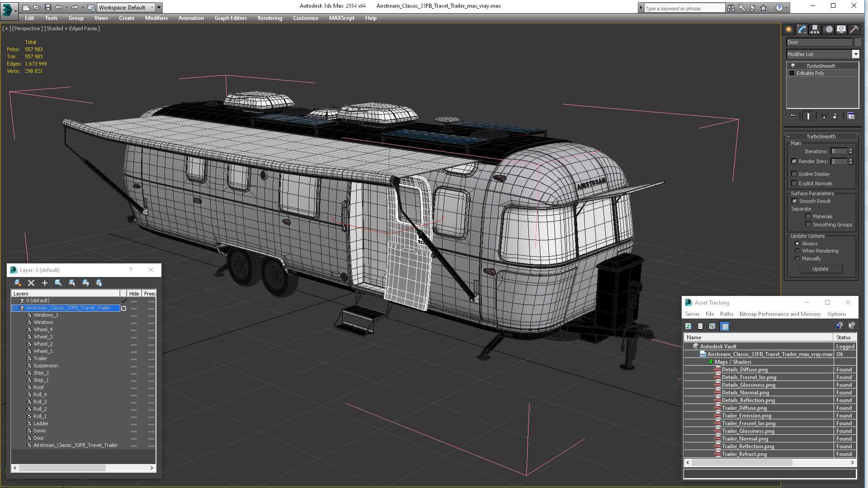
Task: Click Refresh icon in Asset Tracking
Action: tap(688, 326)
